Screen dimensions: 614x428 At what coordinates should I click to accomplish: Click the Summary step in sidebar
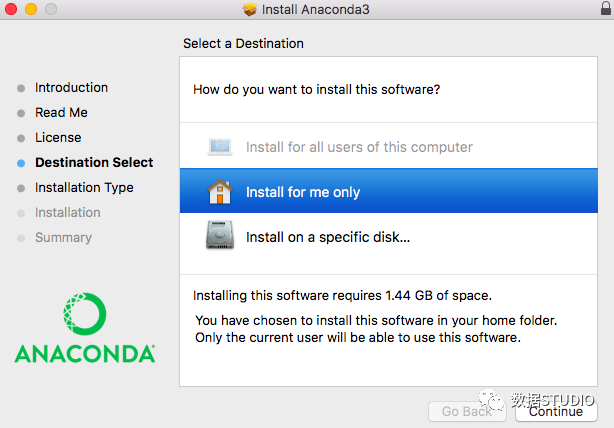pos(63,238)
